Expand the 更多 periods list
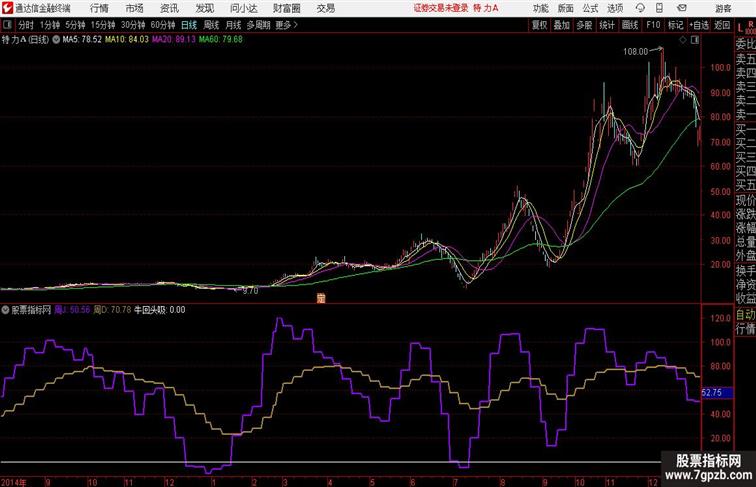Screen dimensions: 756x487 click(x=286, y=25)
